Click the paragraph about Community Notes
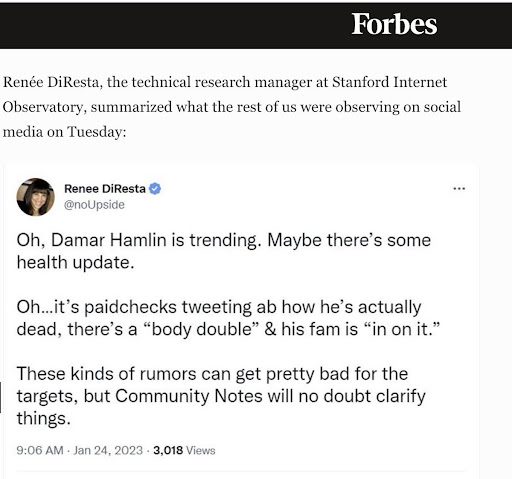The width and height of the screenshot is (512, 479). tap(221, 396)
